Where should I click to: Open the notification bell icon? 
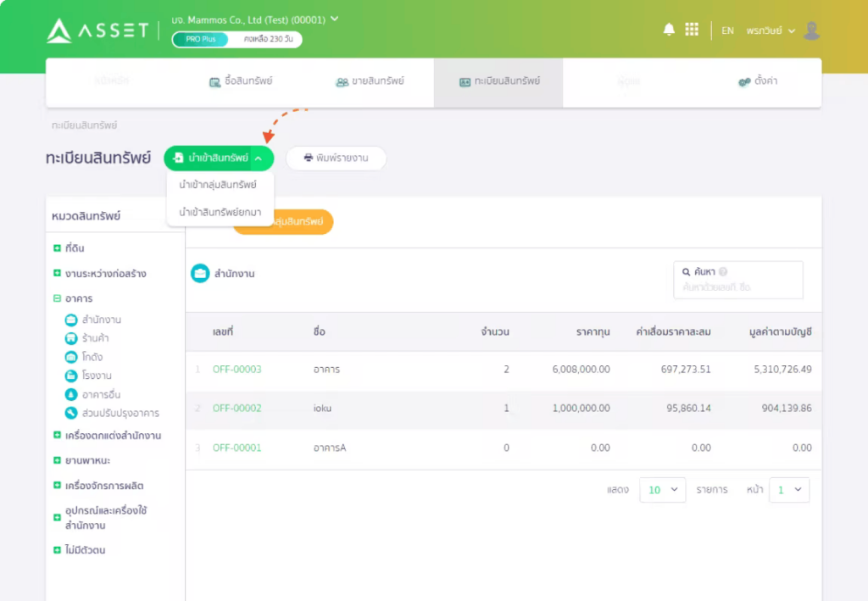click(669, 30)
